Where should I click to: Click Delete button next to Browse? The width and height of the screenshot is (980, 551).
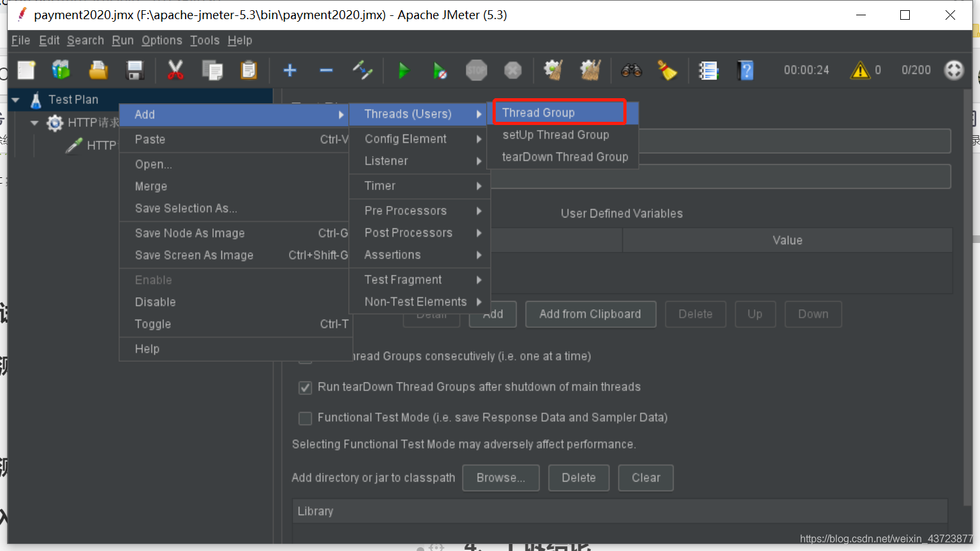pos(579,478)
